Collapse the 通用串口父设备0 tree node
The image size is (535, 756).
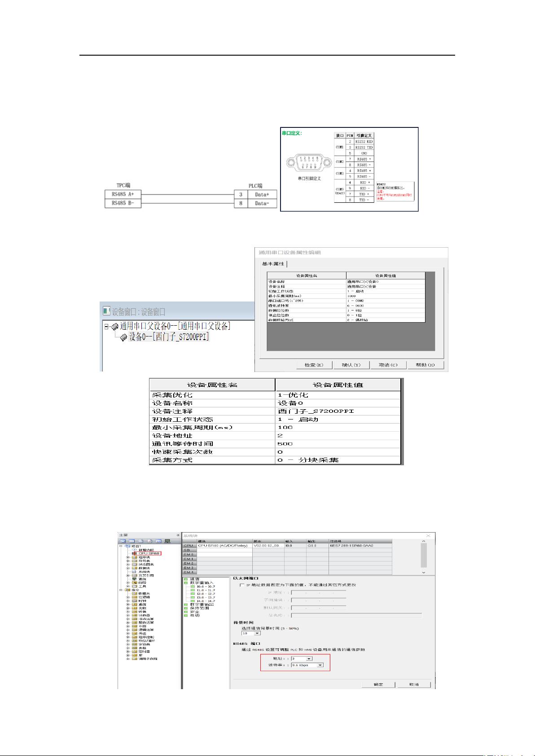(x=107, y=327)
